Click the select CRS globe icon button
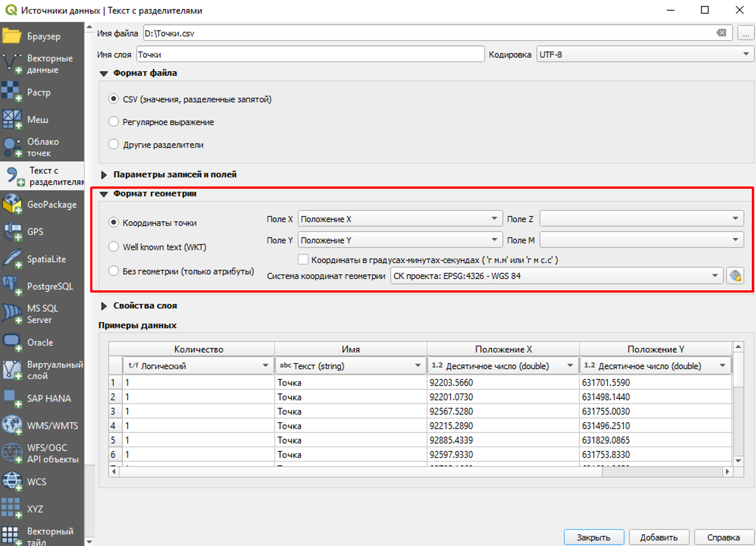The width and height of the screenshot is (756, 546). 735,276
